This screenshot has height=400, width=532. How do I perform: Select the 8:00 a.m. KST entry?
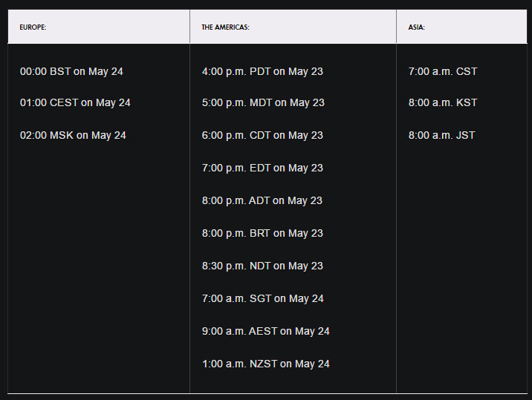443,103
